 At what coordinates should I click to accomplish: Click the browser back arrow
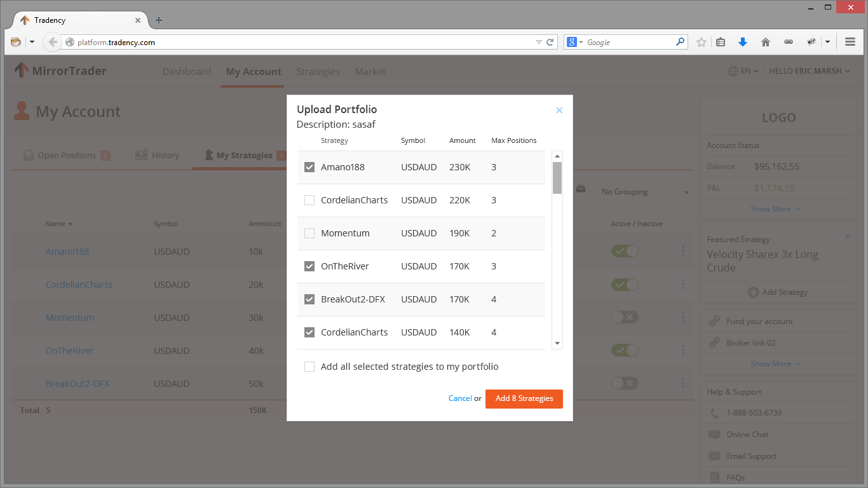53,43
